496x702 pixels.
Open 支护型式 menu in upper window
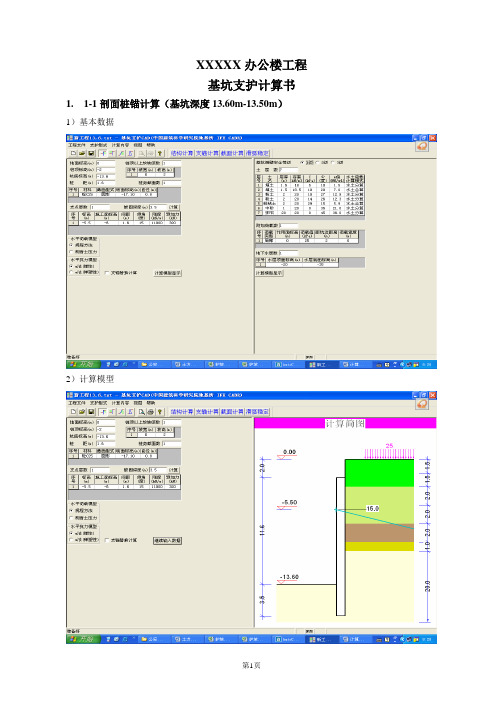coord(98,145)
